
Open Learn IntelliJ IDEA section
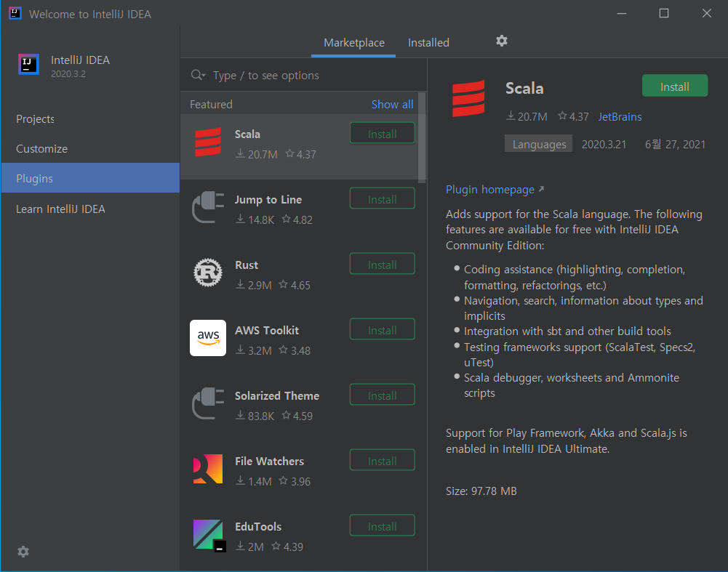[90, 209]
